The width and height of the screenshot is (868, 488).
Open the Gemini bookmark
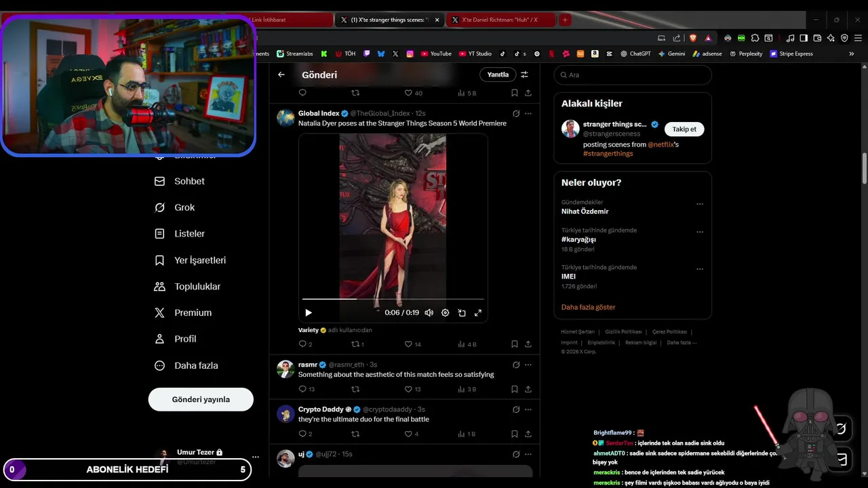[x=671, y=54]
